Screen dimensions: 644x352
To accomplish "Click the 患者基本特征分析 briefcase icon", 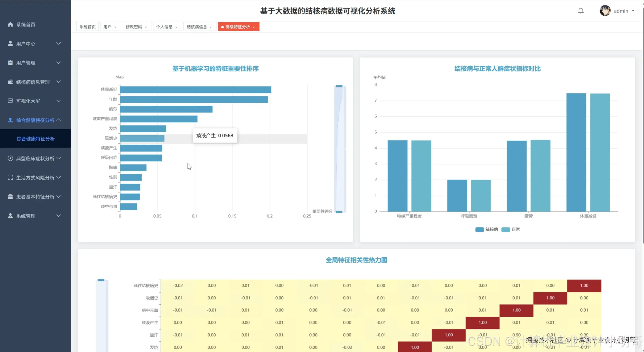I will coord(10,197).
